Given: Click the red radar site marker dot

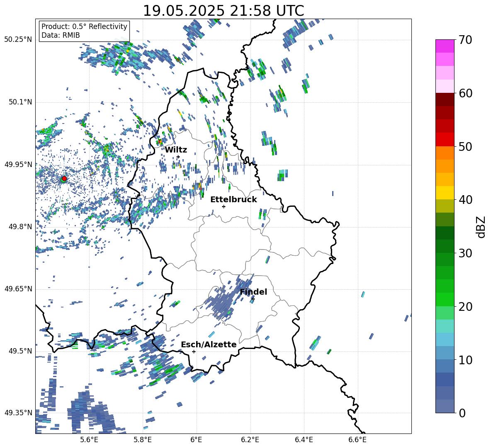Looking at the screenshot, I should (64, 178).
